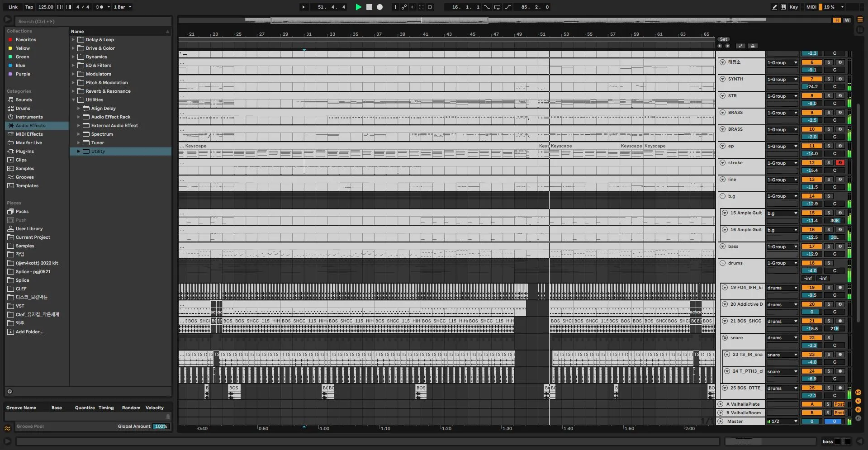Click the Stop button in the transport
The image size is (868, 450).
click(x=369, y=7)
